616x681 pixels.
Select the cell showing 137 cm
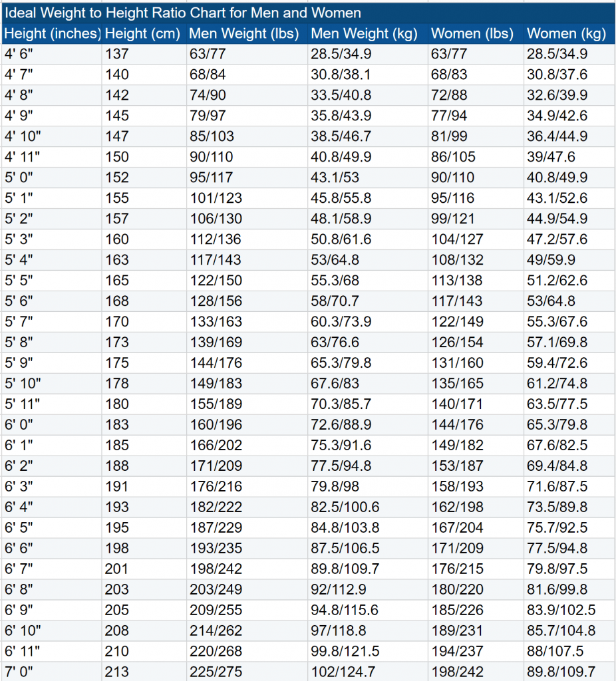[x=144, y=54]
